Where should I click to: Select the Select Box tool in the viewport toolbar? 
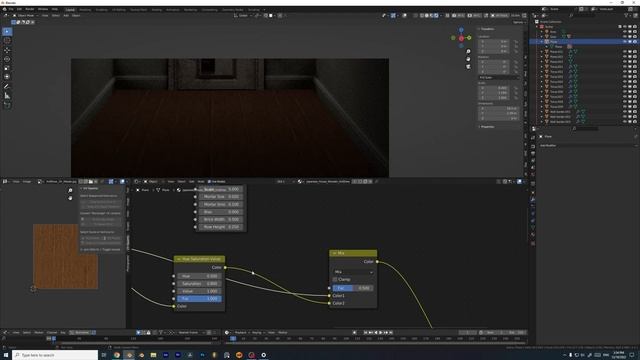point(7,31)
